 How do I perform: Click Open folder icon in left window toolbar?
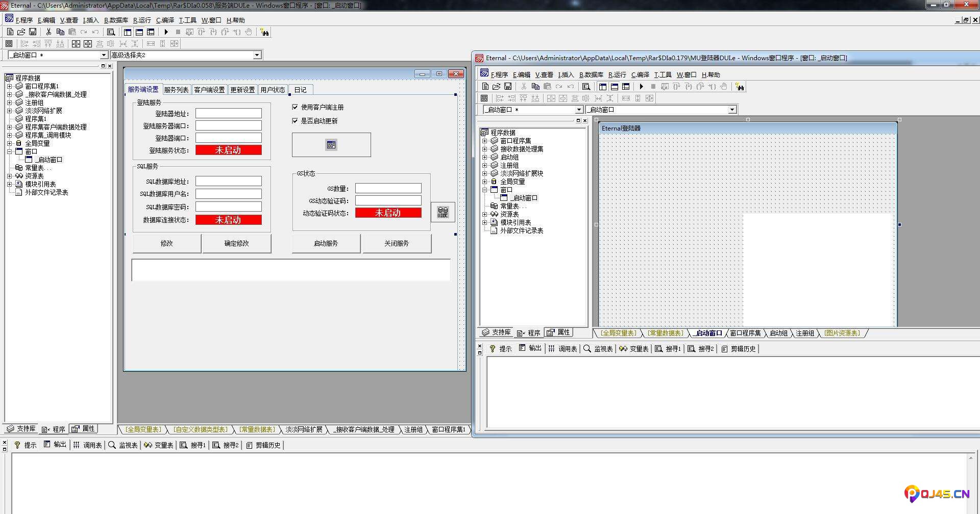point(21,32)
